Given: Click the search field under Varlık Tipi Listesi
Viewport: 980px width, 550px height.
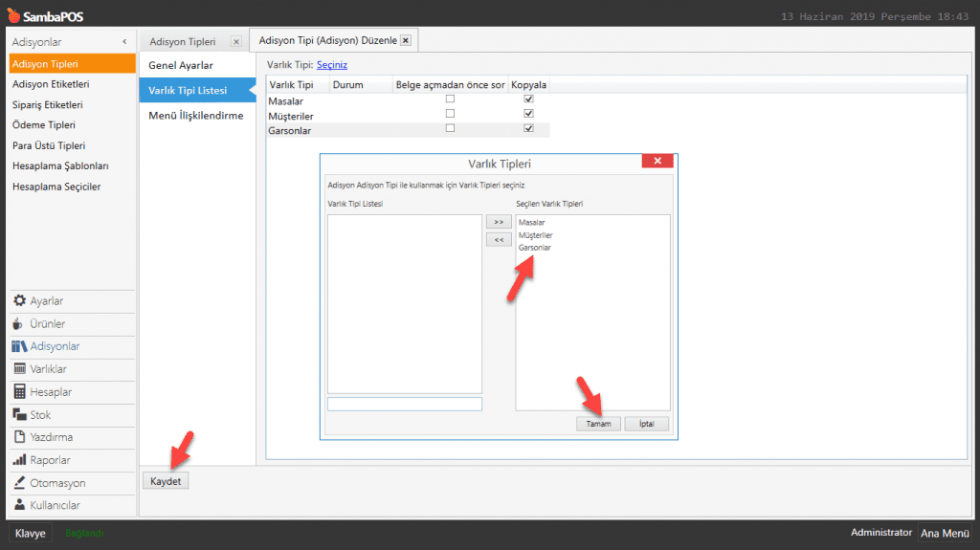Looking at the screenshot, I should [x=404, y=405].
